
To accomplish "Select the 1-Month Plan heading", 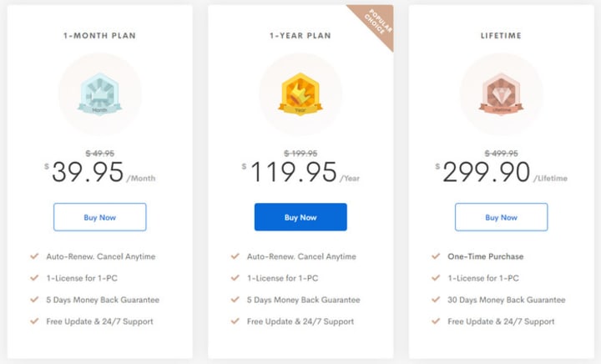I will (x=99, y=36).
